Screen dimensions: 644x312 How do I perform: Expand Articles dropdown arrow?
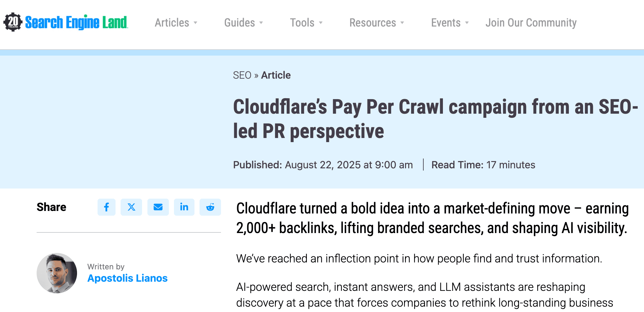pos(195,23)
